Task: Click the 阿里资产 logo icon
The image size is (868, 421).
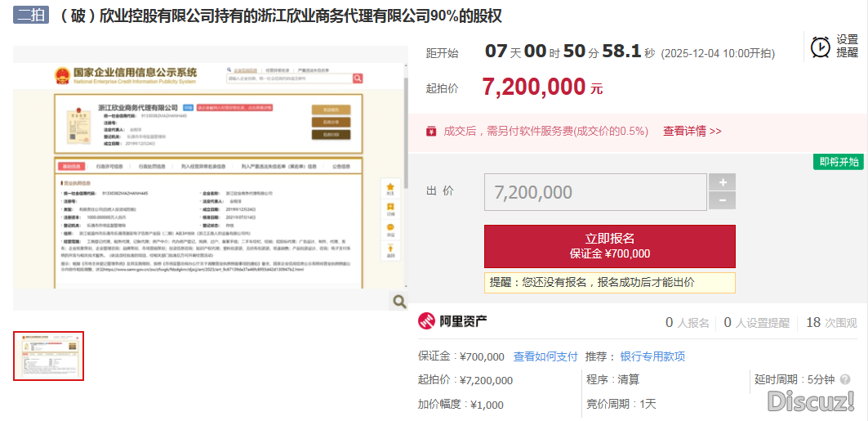Action: click(427, 321)
